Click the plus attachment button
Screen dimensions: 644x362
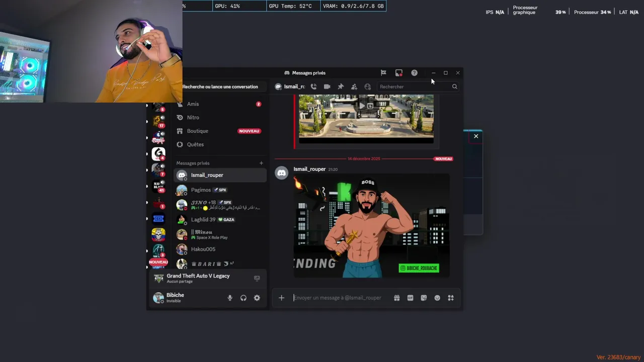coord(281,298)
